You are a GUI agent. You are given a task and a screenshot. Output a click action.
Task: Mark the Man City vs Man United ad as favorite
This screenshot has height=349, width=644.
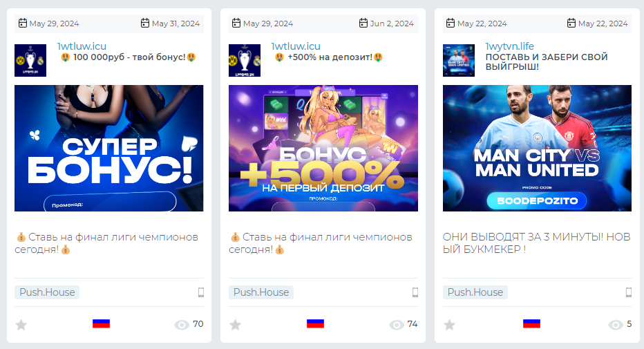pos(449,325)
